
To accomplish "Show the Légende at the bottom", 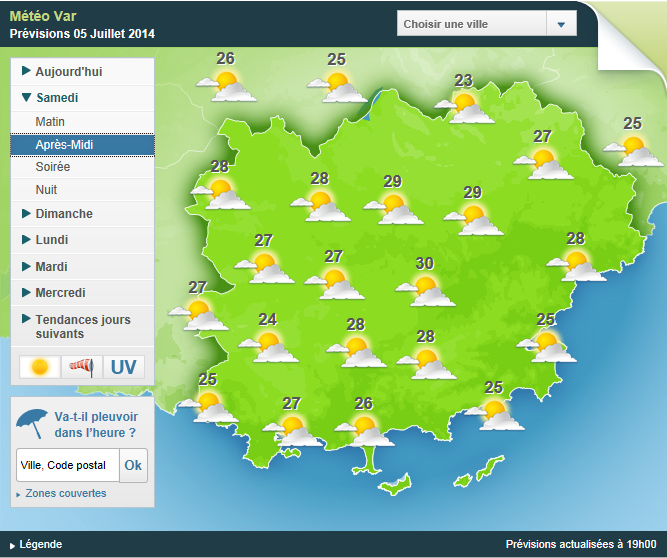I will click(40, 544).
